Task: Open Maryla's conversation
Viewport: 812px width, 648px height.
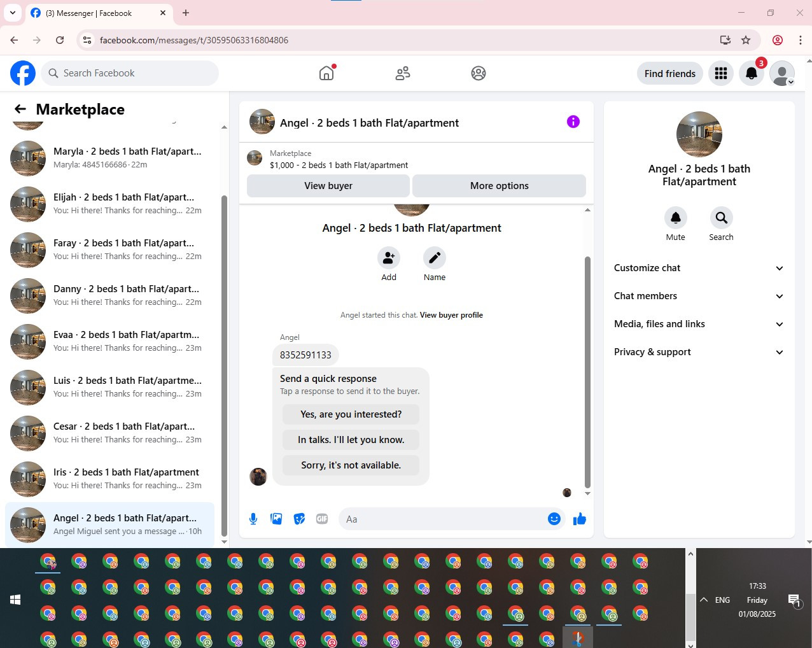Action: point(109,158)
